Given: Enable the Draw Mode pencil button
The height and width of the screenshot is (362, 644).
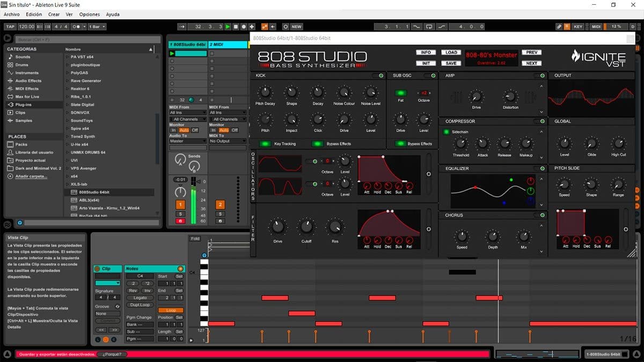Looking at the screenshot, I should coord(559,26).
